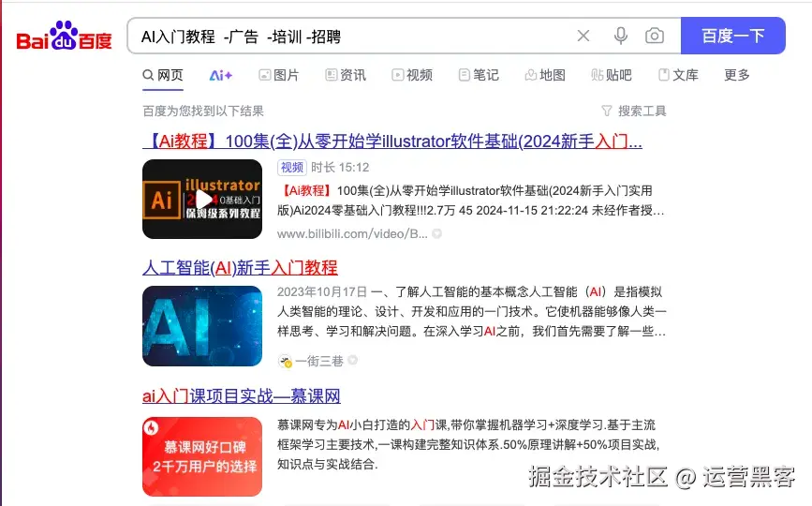Click the Baidu logo

point(65,37)
